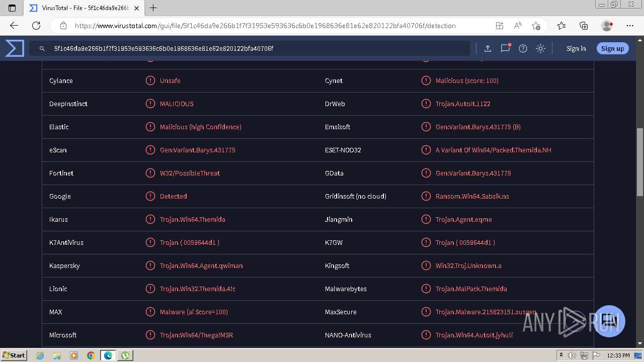
Task: Click the taskbar clock 12:33 PM
Action: point(618,355)
